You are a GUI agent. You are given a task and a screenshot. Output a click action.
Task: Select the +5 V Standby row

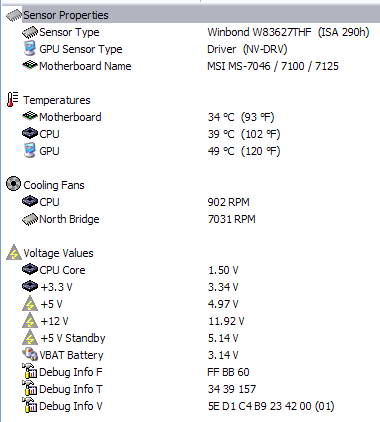tap(190, 338)
